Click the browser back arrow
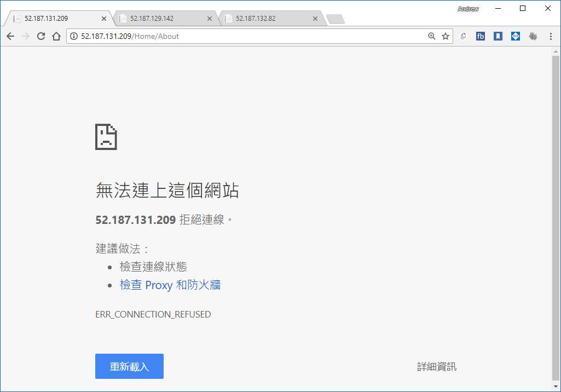561x392 pixels. [10, 36]
